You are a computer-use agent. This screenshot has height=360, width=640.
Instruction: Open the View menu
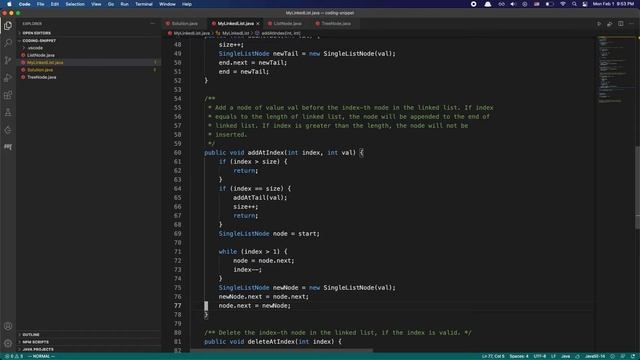click(96, 4)
